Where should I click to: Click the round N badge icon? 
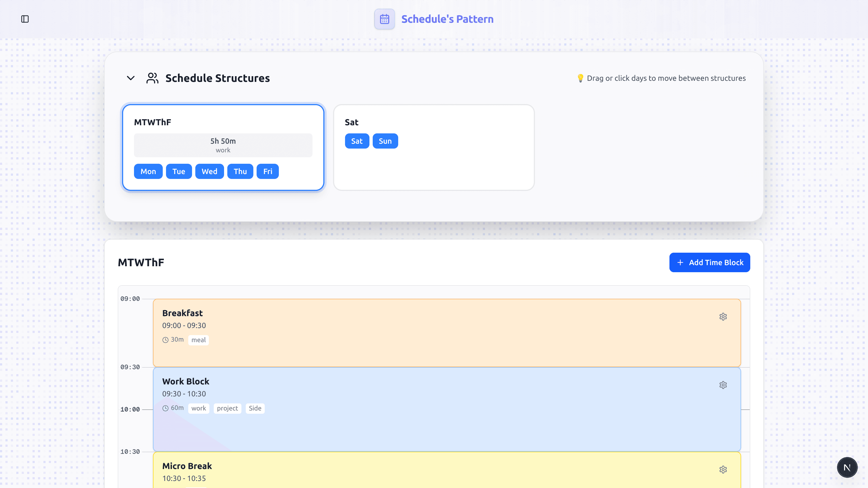(847, 467)
